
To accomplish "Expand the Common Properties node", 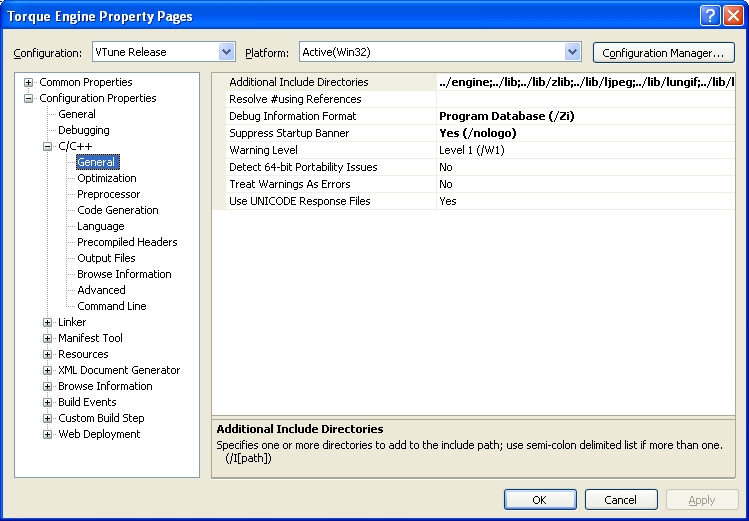I will point(29,82).
